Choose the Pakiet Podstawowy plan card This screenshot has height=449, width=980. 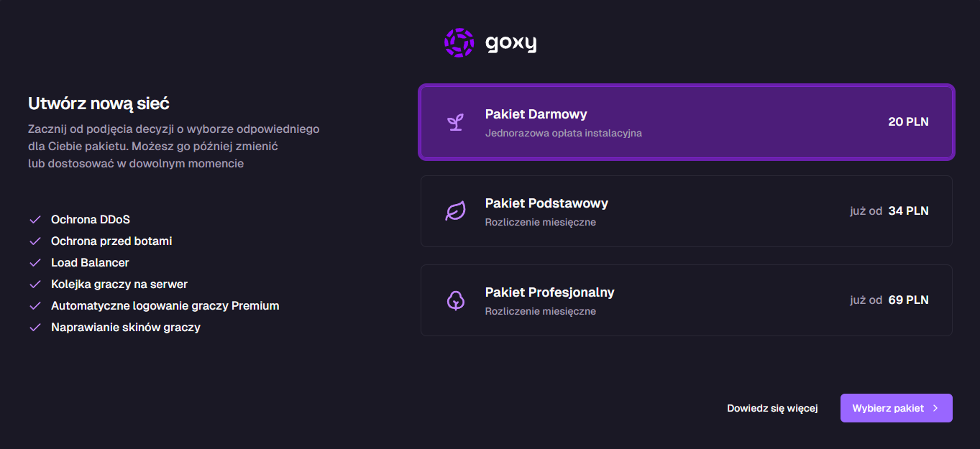coord(686,211)
